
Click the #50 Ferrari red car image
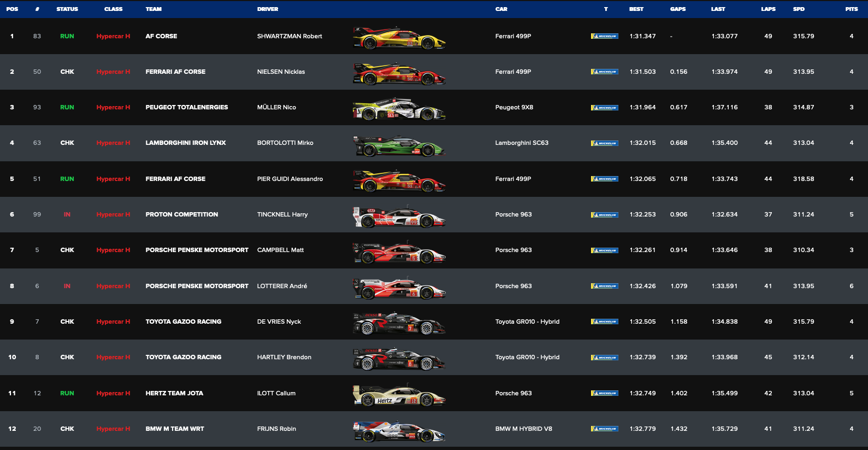click(x=399, y=73)
